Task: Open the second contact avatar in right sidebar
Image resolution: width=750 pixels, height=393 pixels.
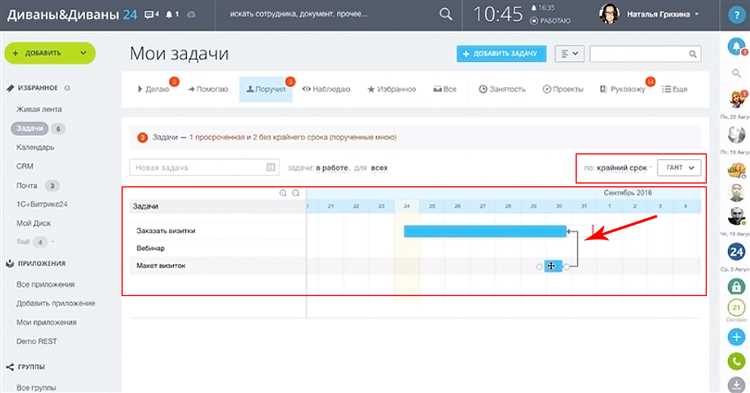Action: 737,135
